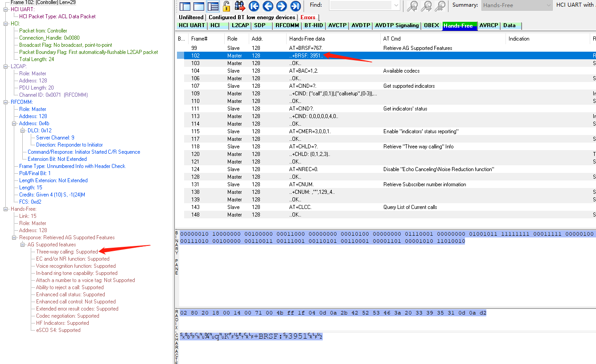Select tree item Codec negotiation: Supported
Screen dimensions: 596x364
[x=68, y=316]
